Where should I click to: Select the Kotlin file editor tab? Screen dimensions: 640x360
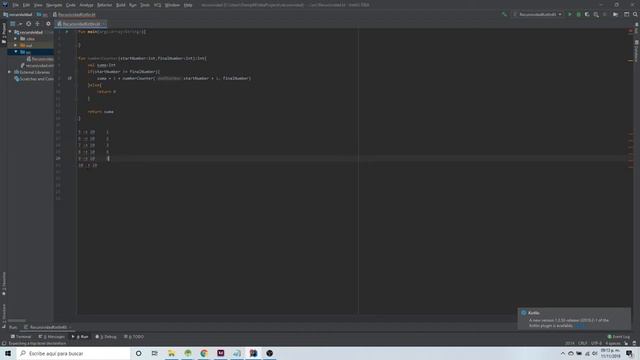(81, 24)
